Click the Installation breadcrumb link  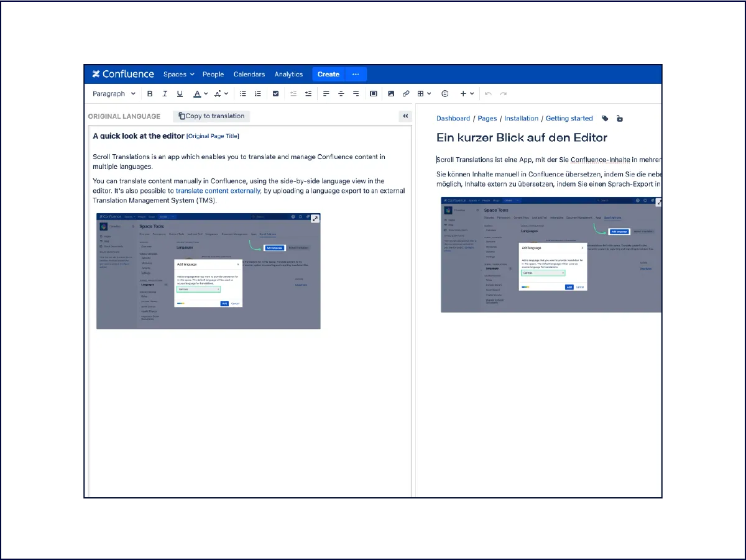pyautogui.click(x=522, y=119)
